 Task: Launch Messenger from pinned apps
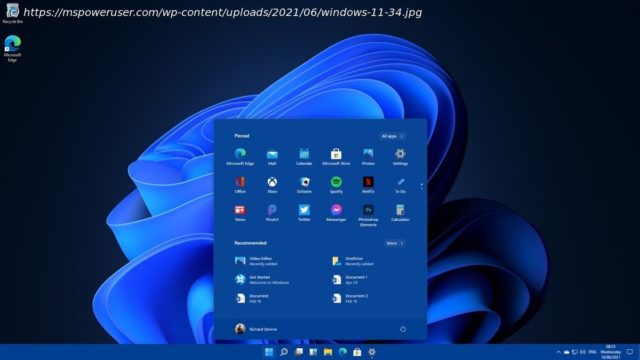coord(336,213)
